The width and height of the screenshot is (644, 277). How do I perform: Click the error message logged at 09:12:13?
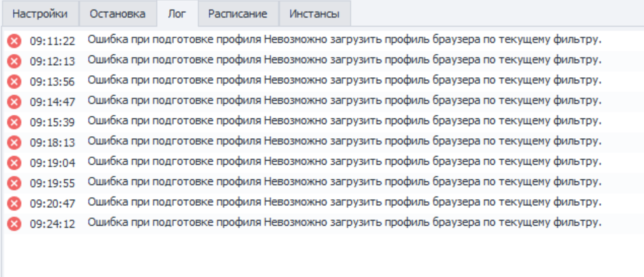point(344,60)
